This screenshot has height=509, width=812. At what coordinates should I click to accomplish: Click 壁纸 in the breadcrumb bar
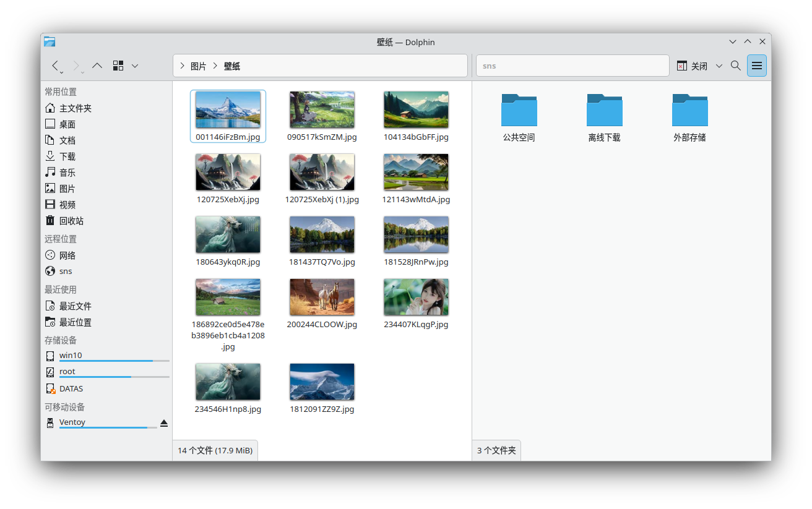point(232,66)
